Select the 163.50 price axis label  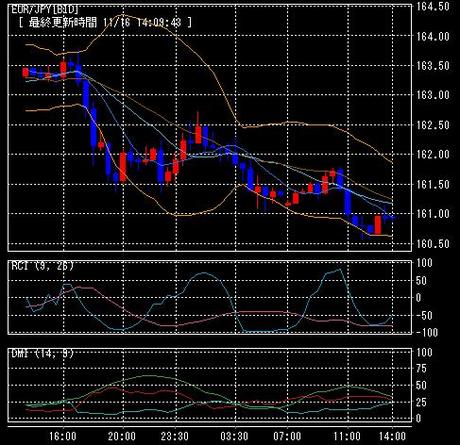coord(433,66)
